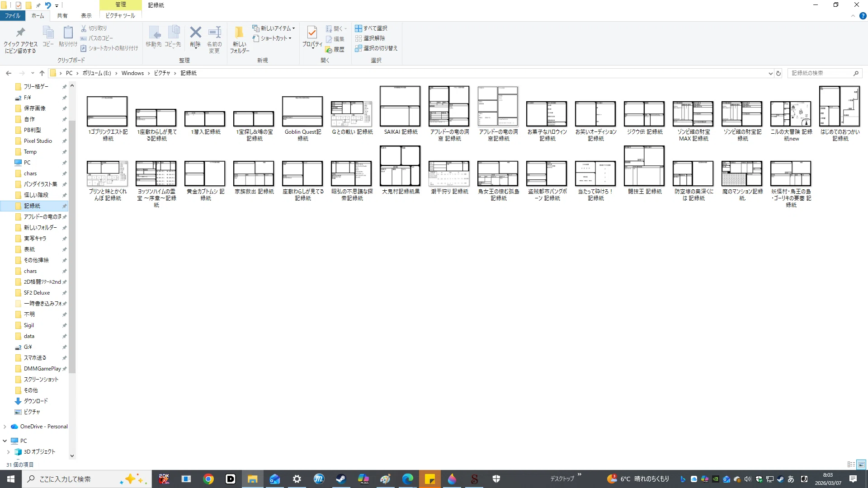Screen dimensions: 868x488
Task: Switch to details view icon in status bar
Action: tap(851, 465)
